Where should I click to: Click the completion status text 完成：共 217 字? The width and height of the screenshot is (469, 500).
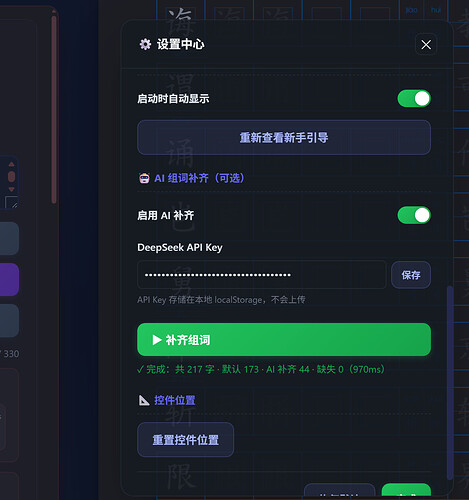180,369
